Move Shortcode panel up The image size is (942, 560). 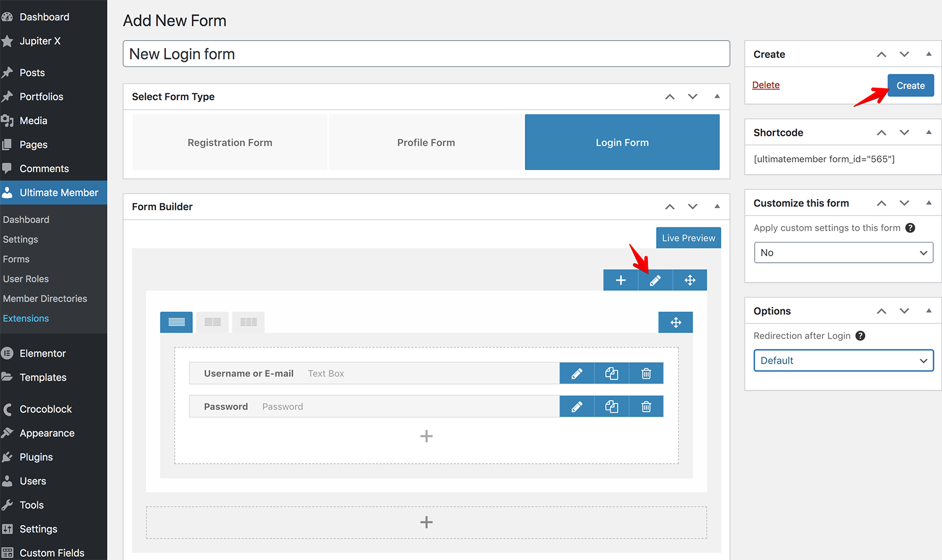point(881,132)
